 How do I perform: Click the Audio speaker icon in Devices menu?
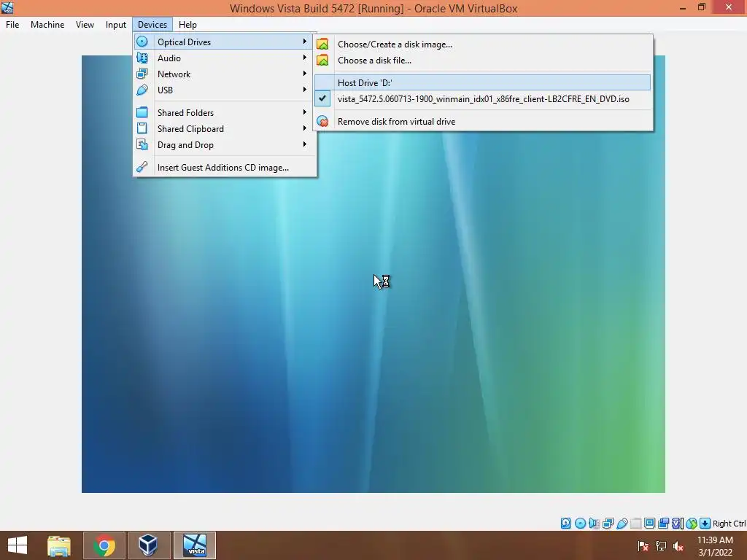(142, 58)
